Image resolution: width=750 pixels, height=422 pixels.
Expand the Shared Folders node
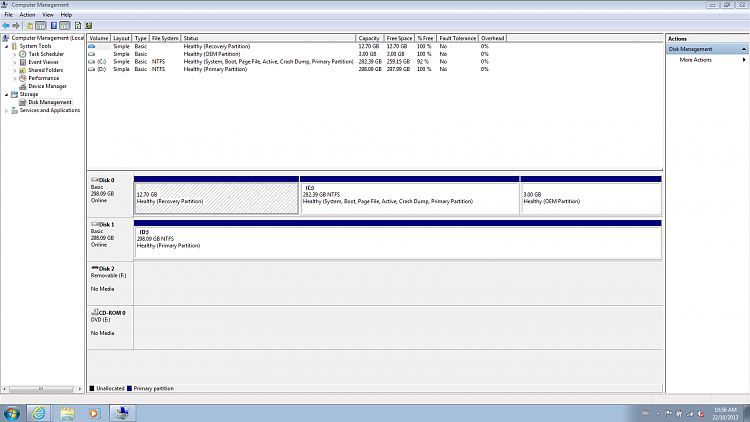[15, 70]
